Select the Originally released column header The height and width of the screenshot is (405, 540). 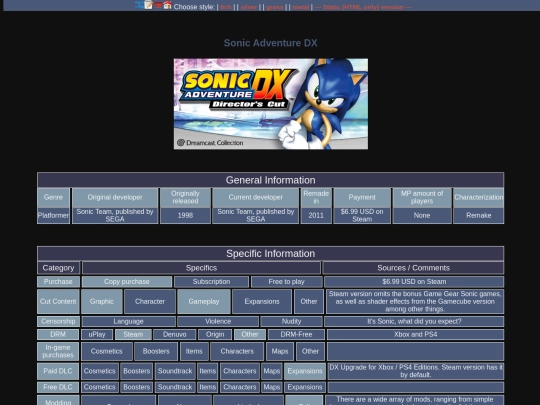coord(185,197)
